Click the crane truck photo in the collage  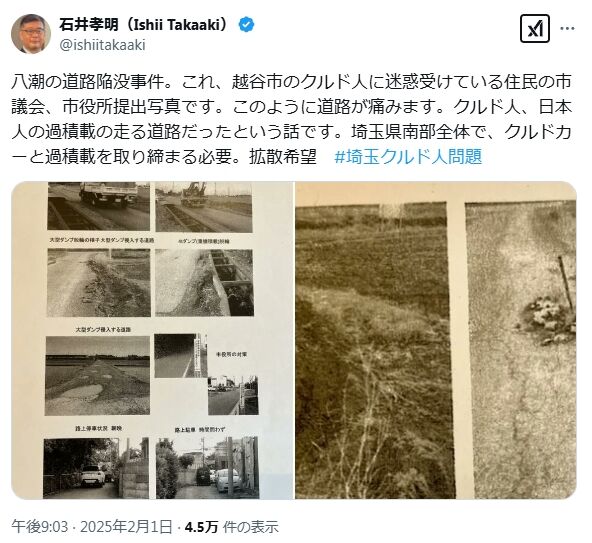click(x=204, y=207)
